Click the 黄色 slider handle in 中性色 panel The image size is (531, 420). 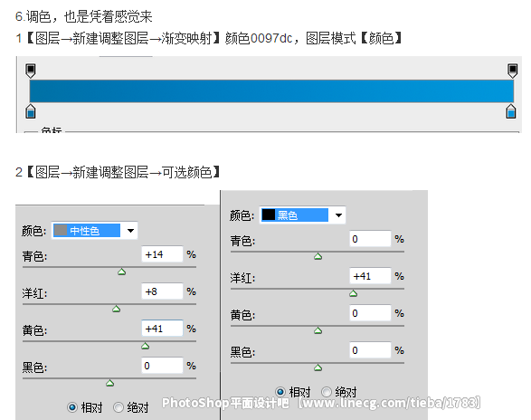point(145,346)
